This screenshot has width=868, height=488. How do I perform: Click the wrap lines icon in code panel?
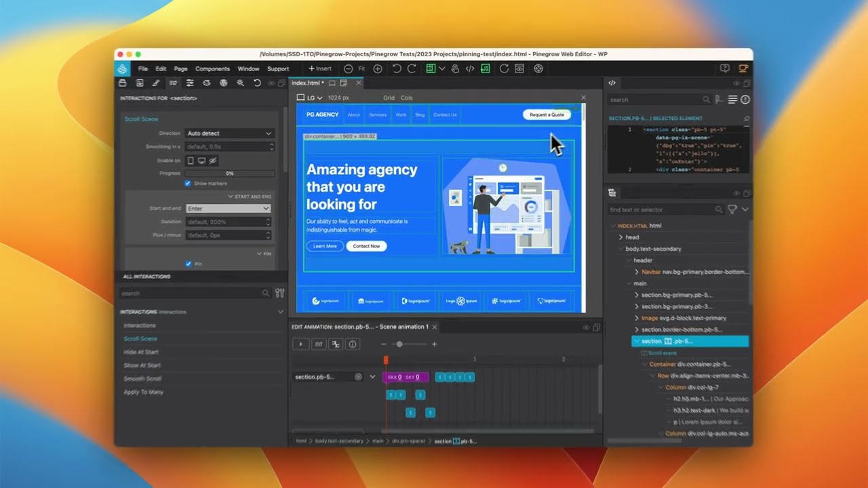[x=732, y=100]
